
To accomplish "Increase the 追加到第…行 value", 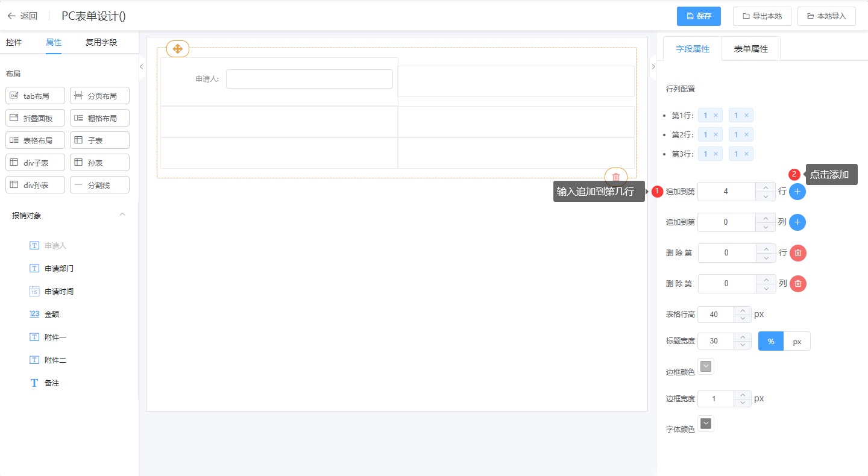I will (x=766, y=187).
